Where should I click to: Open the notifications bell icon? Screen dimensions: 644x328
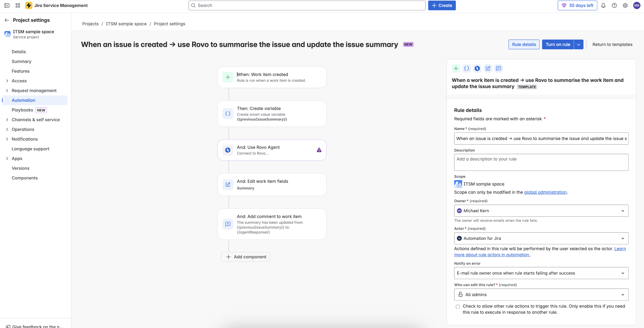pyautogui.click(x=603, y=5)
